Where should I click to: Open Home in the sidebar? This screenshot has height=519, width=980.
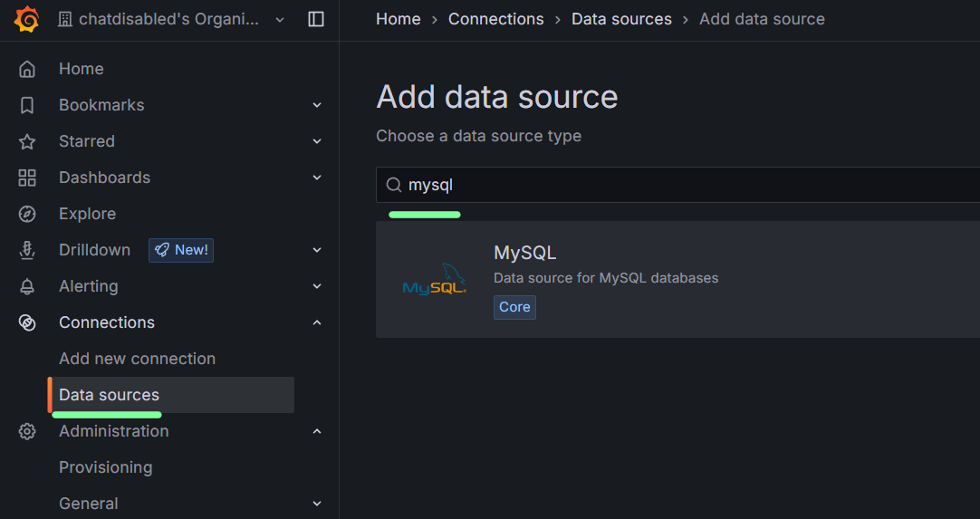point(82,69)
